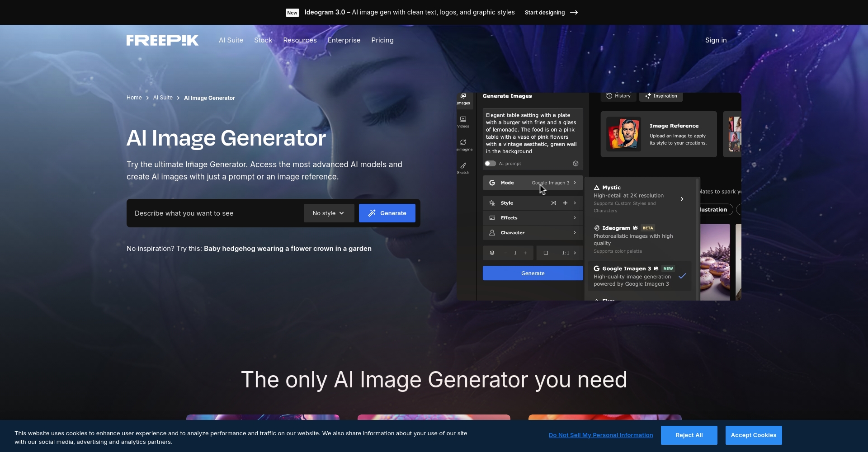Expand the Character row
Viewport: 868px width, 452px height.
click(533, 233)
